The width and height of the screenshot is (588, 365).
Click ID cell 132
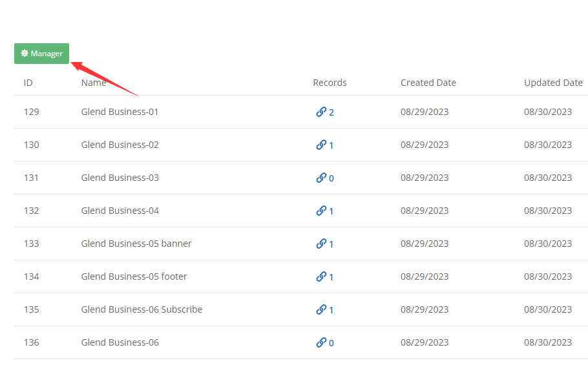tap(32, 211)
